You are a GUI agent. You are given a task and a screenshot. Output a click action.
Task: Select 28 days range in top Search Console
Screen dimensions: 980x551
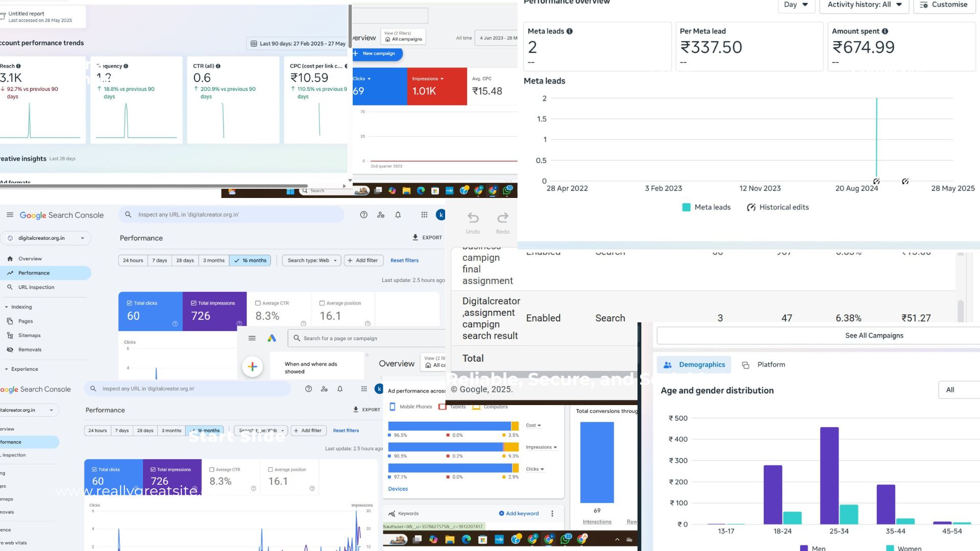[x=185, y=261]
